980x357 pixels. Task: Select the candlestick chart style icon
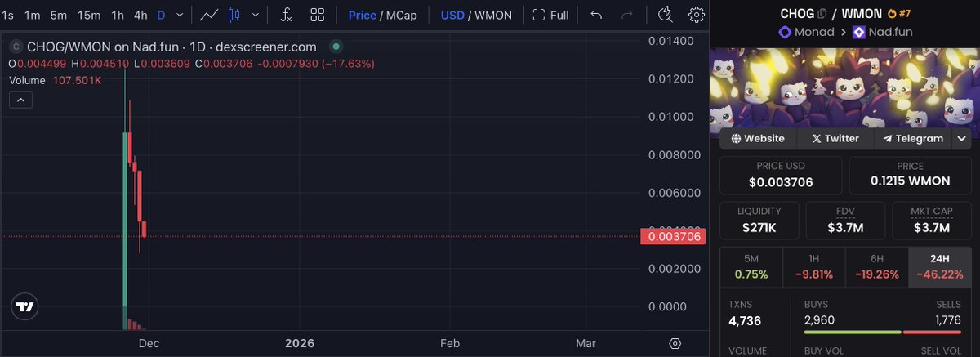tap(235, 15)
